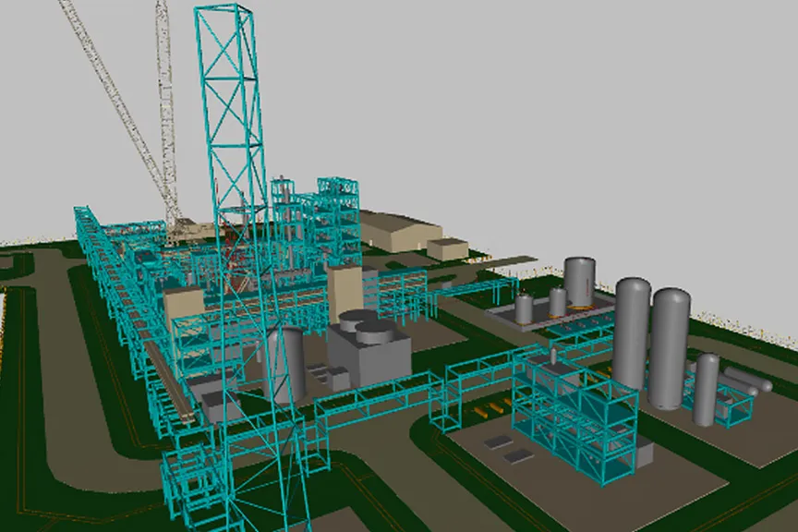Click the pair of round tank tops center
Viewport: 798px width, 532px height.
pos(362,323)
